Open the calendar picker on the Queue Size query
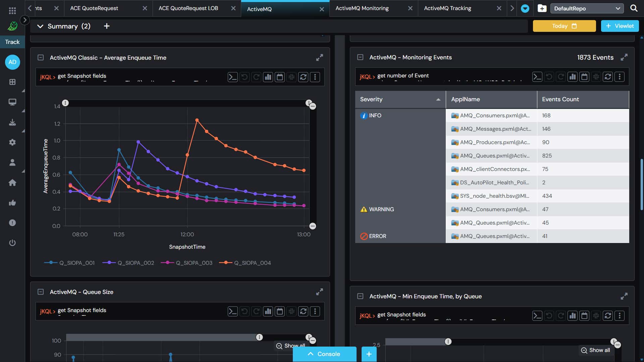Image resolution: width=644 pixels, height=362 pixels. pyautogui.click(x=280, y=311)
